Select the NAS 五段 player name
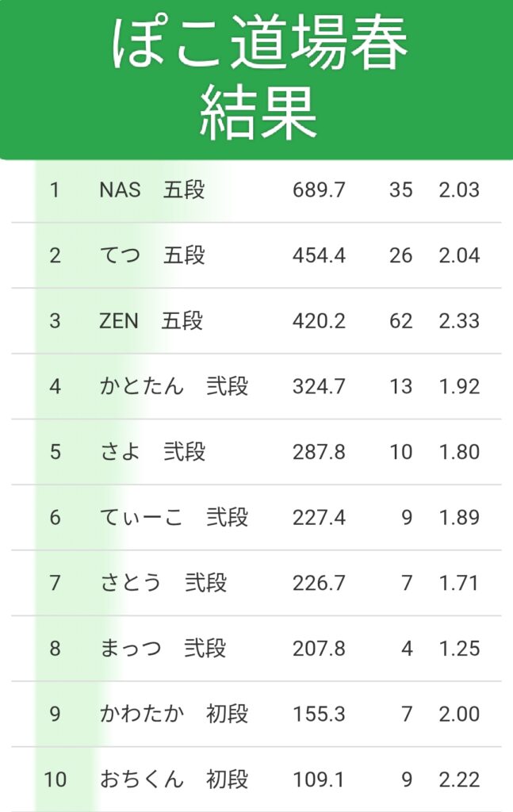Image resolution: width=513 pixels, height=812 pixels. 151,190
